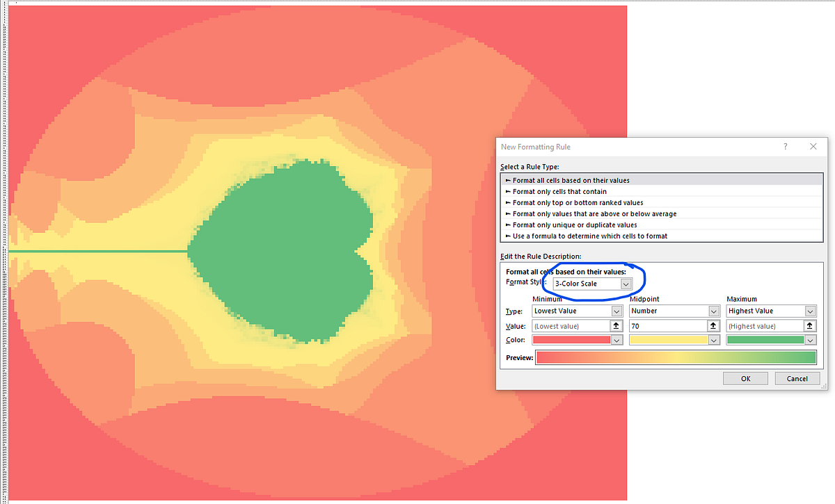Open the Midpoint yellow color swatch dropdown

coord(714,340)
